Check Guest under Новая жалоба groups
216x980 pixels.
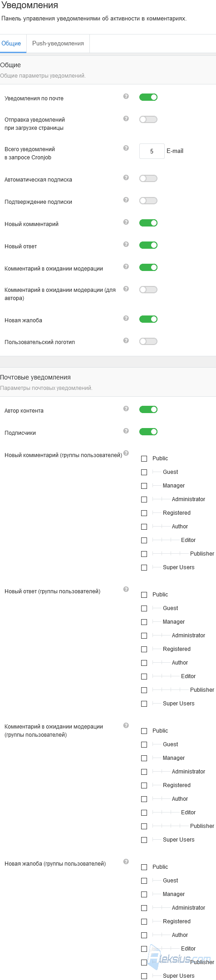[144, 881]
